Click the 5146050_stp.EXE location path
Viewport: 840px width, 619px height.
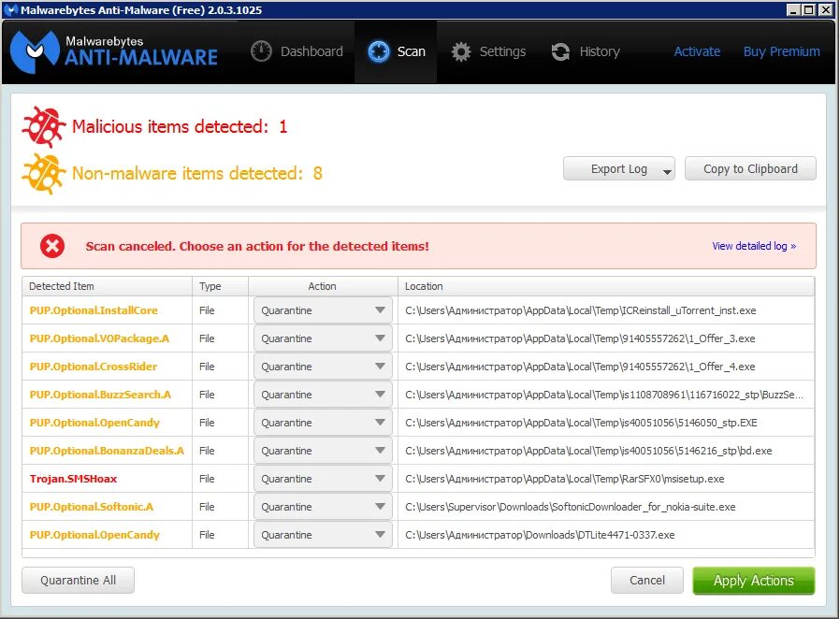click(x=581, y=423)
